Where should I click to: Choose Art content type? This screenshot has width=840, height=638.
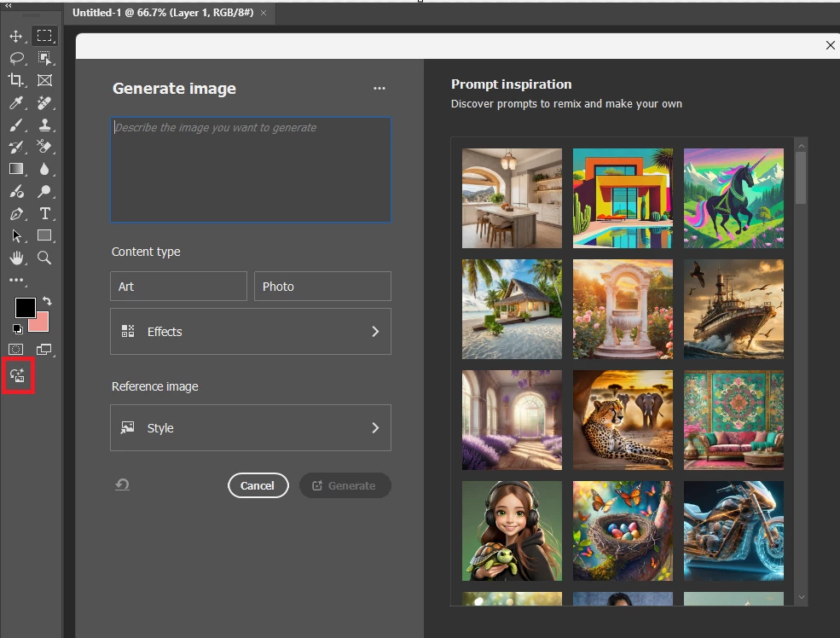tap(178, 286)
